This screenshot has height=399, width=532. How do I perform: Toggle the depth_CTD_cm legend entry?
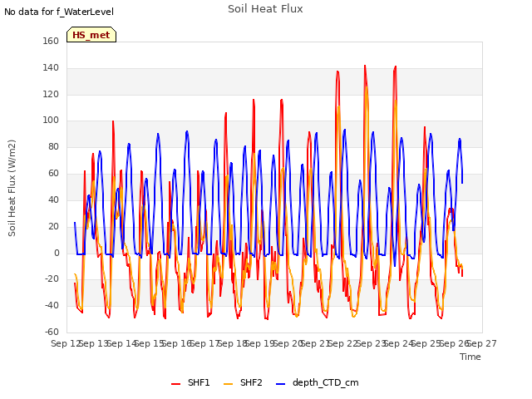click(x=318, y=382)
